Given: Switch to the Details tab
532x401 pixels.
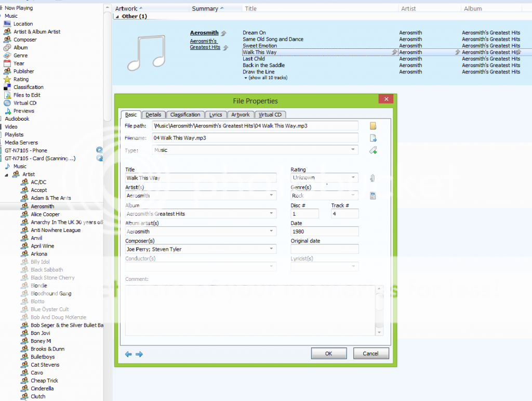Looking at the screenshot, I should pos(153,115).
